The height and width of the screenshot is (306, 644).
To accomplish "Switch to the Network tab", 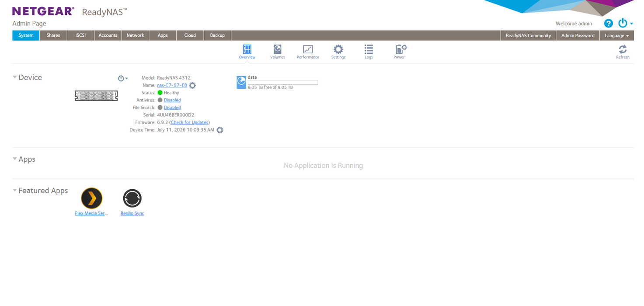I will pyautogui.click(x=136, y=35).
